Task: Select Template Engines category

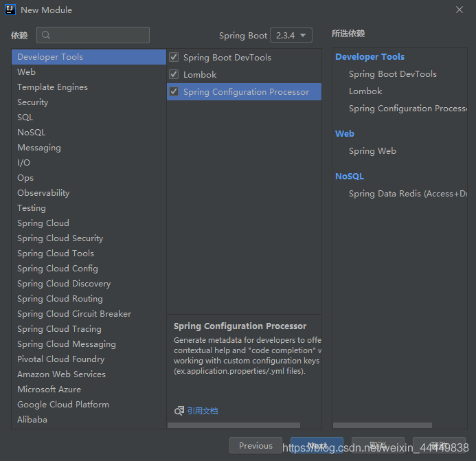Action: tap(89, 87)
